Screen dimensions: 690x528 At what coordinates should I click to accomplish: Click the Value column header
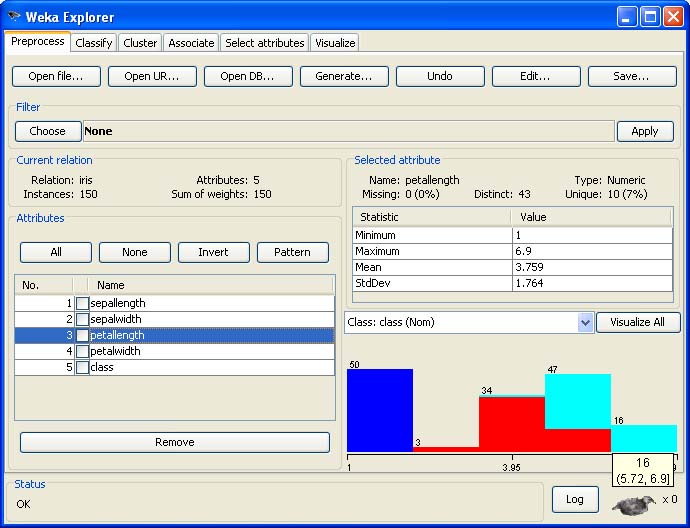[591, 217]
